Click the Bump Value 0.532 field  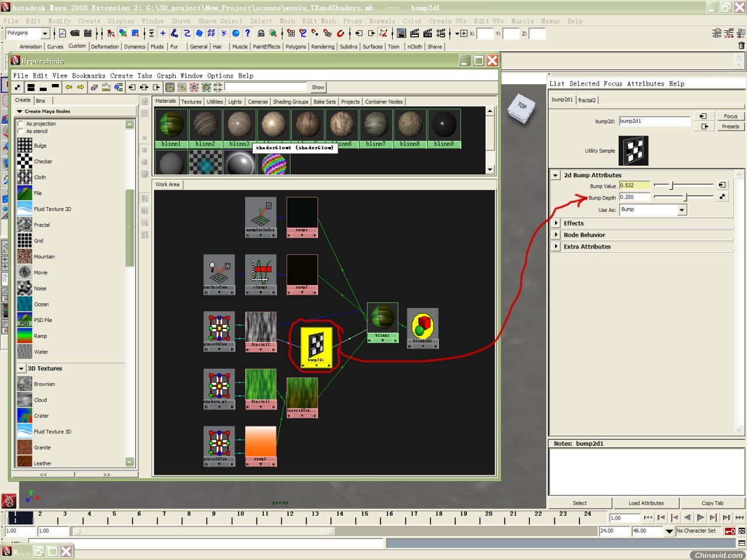634,185
